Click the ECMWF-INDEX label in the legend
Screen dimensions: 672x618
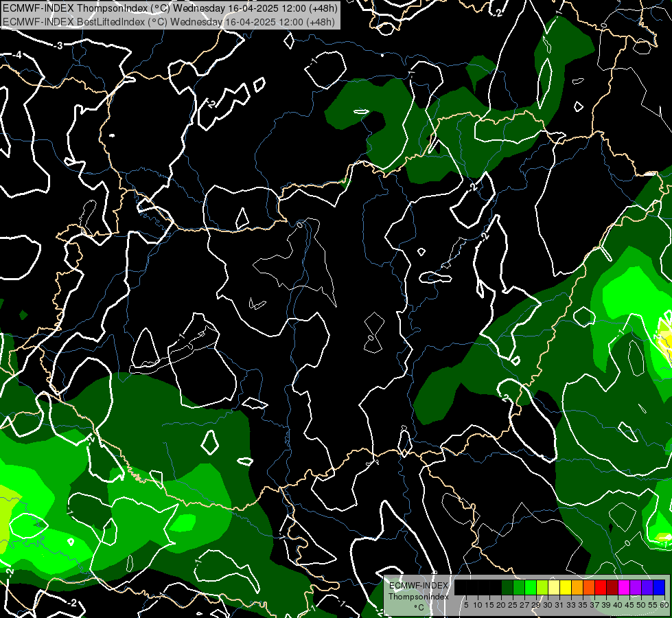pyautogui.click(x=419, y=586)
